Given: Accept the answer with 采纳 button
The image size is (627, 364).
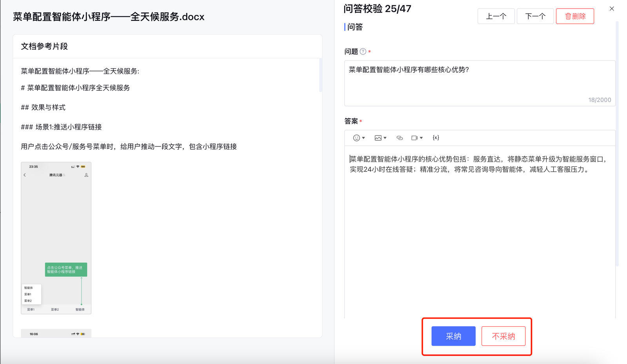Looking at the screenshot, I should tap(453, 336).
